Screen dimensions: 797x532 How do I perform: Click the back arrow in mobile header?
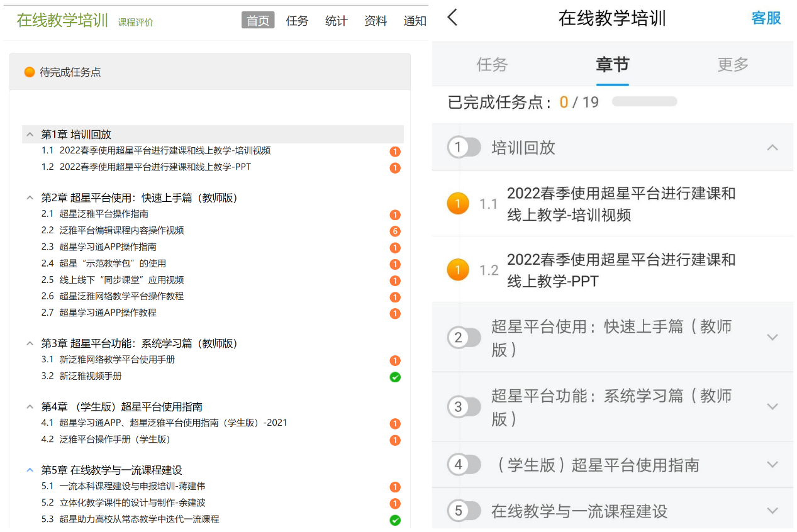tap(452, 18)
